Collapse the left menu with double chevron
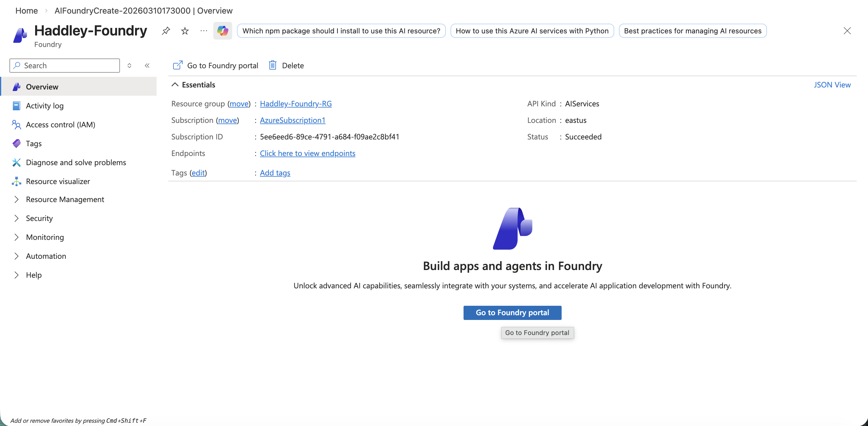868x426 pixels. tap(147, 65)
